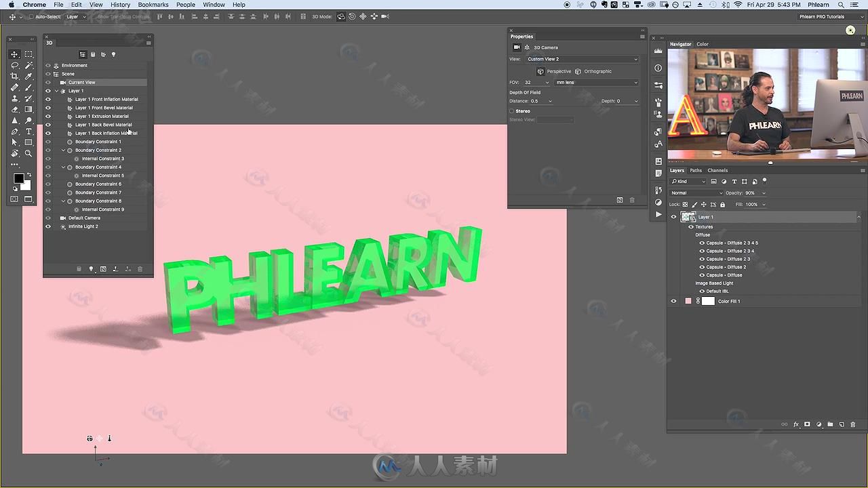The image size is (868, 488).
Task: Select the Magic Wand tool
Action: pos(28,65)
